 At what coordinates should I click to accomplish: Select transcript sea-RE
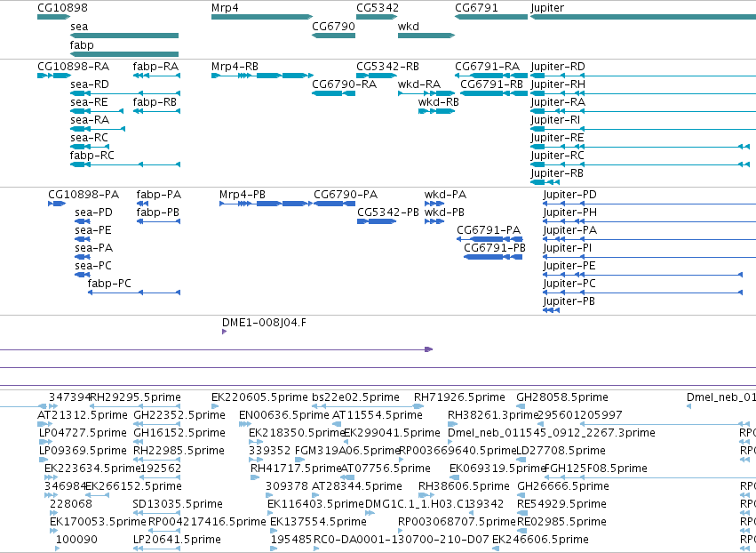(x=97, y=111)
